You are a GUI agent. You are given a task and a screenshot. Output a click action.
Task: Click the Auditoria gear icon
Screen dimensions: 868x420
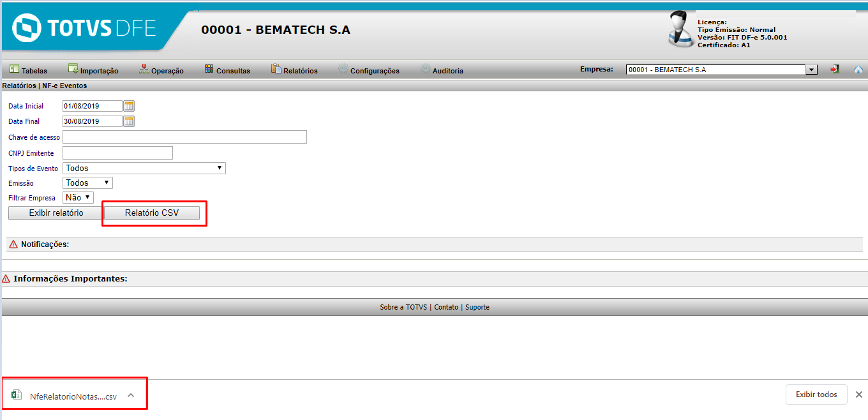click(425, 69)
